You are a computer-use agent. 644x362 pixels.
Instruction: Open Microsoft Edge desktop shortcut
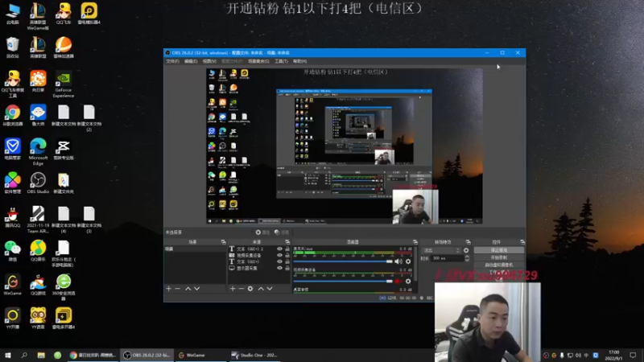[x=38, y=151]
